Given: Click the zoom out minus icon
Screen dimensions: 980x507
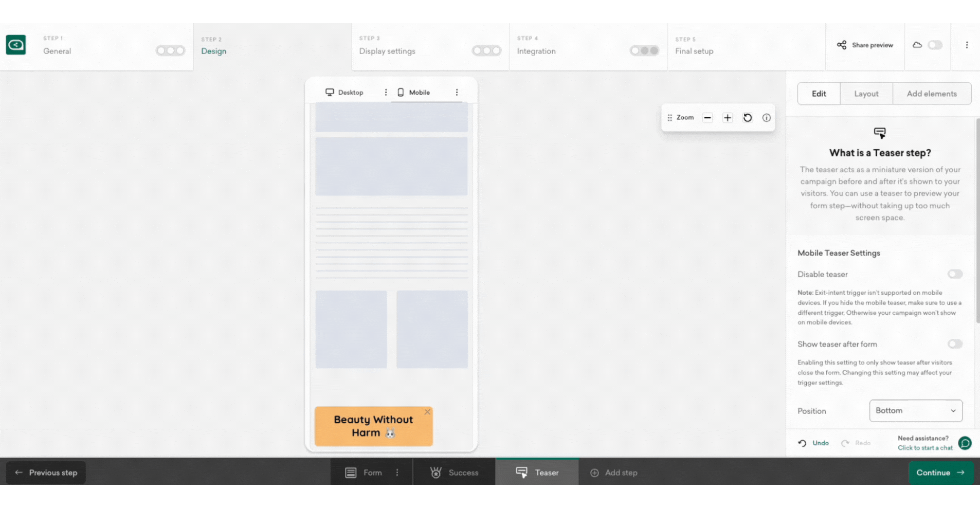Looking at the screenshot, I should [x=707, y=118].
